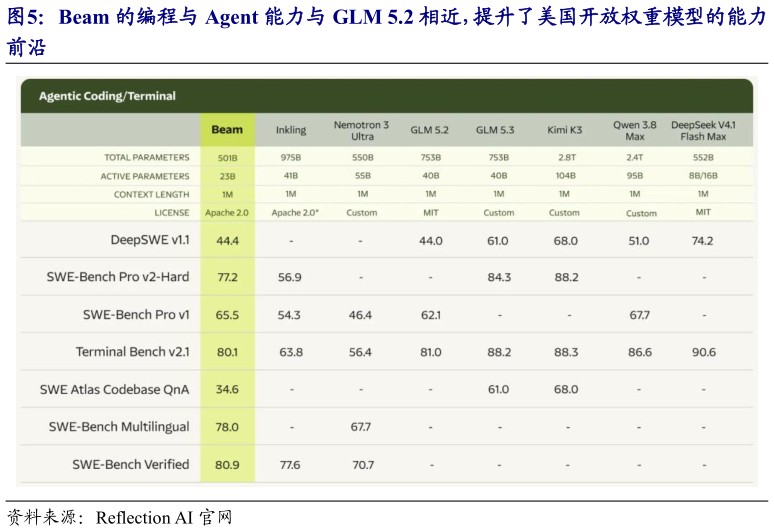
Task: Click DeepSeek's 8B/16B active parameters value
Action: 703,176
